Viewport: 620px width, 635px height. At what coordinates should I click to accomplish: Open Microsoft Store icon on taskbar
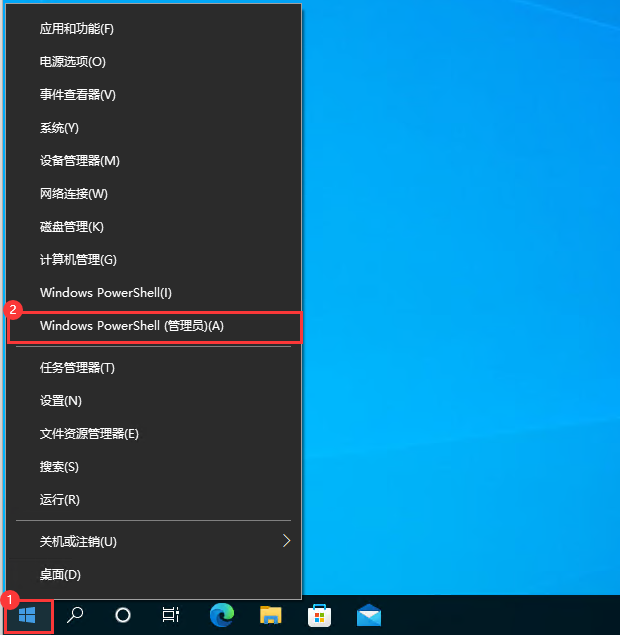coord(320,615)
